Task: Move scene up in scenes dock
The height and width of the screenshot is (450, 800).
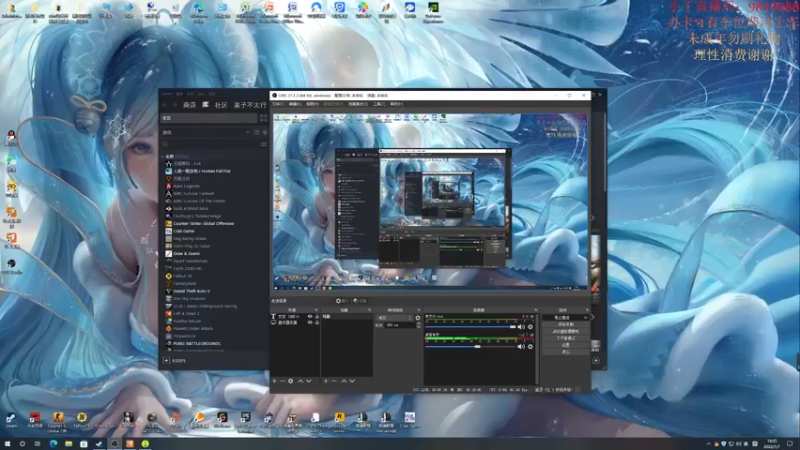Action: [344, 381]
